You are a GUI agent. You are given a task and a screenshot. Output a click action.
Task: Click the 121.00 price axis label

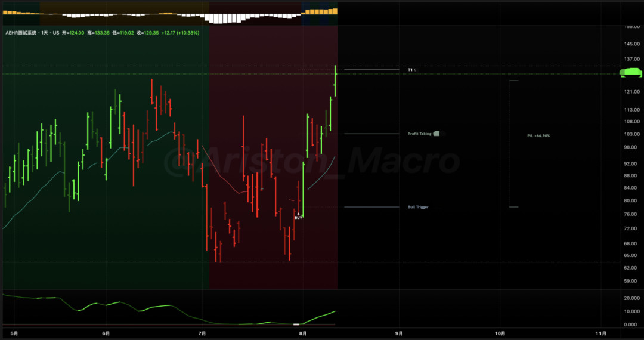coord(633,92)
